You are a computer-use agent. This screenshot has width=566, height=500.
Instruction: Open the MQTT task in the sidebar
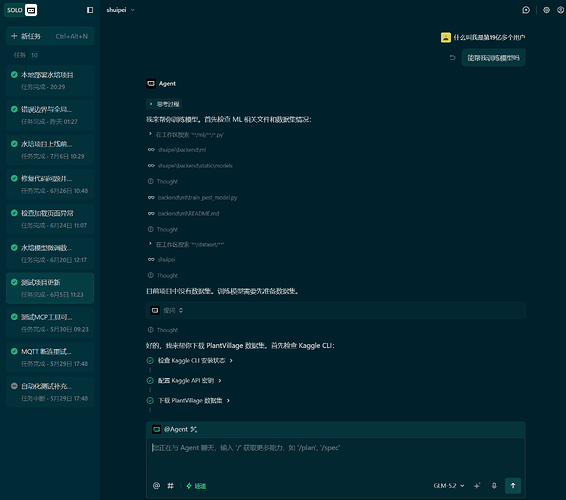coord(50,357)
